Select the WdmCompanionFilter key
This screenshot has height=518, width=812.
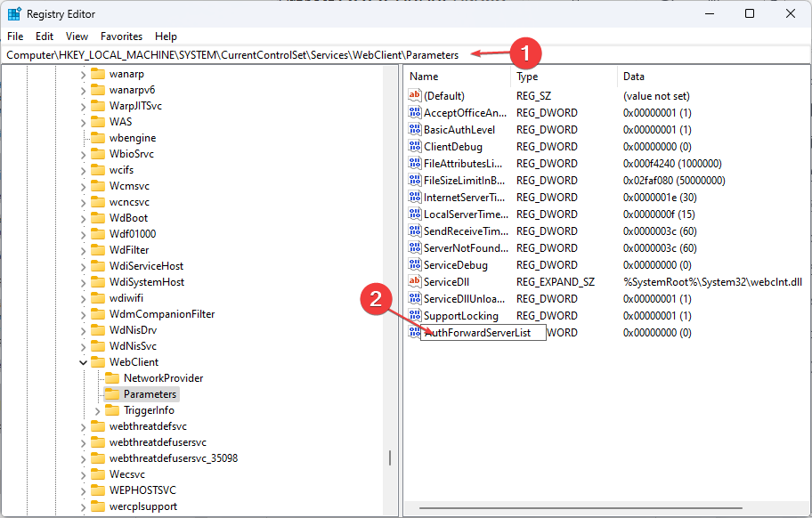tap(161, 314)
